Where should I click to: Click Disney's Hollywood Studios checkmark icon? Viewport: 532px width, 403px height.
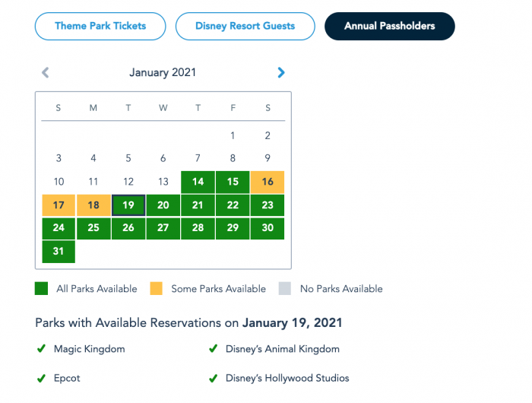click(214, 378)
